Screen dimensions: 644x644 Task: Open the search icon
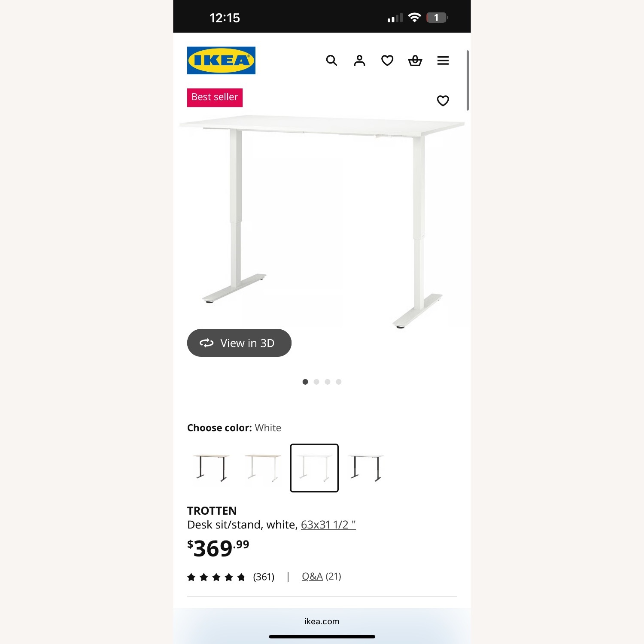click(x=331, y=61)
